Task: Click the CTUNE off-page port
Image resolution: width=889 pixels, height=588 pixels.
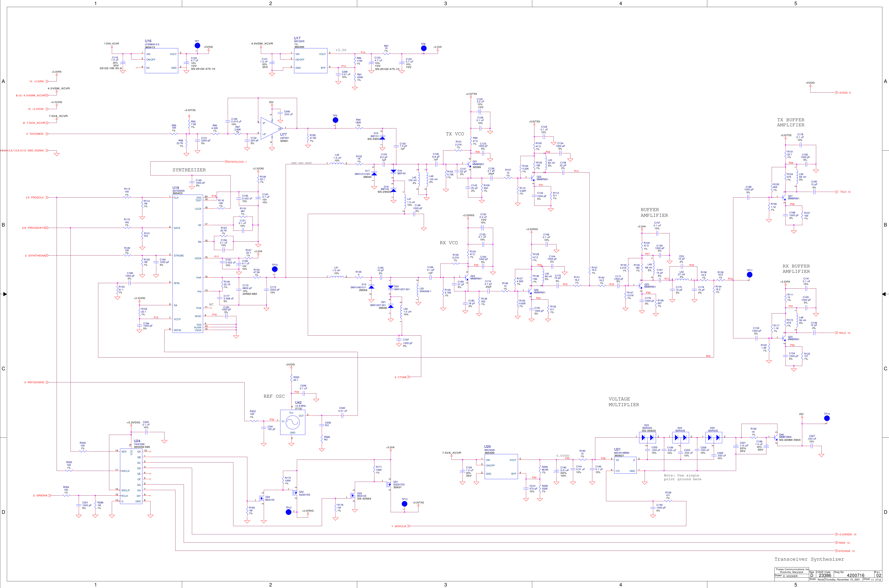Action: [x=402, y=377]
